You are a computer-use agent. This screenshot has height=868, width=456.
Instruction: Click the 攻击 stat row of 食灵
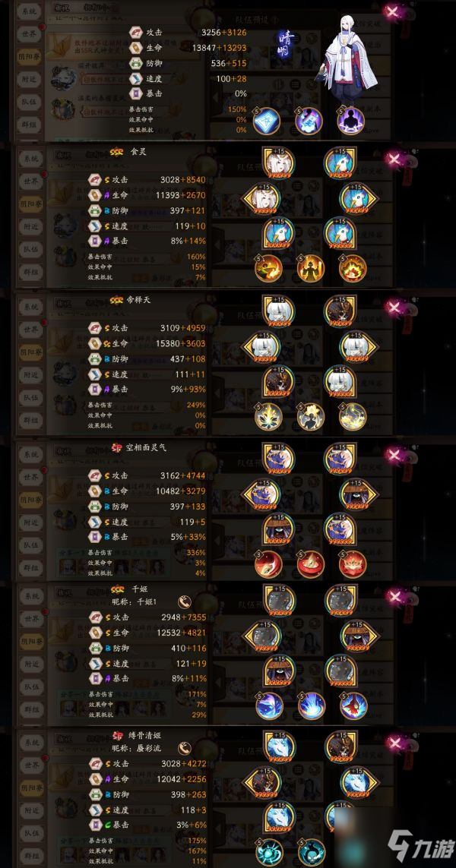(147, 180)
